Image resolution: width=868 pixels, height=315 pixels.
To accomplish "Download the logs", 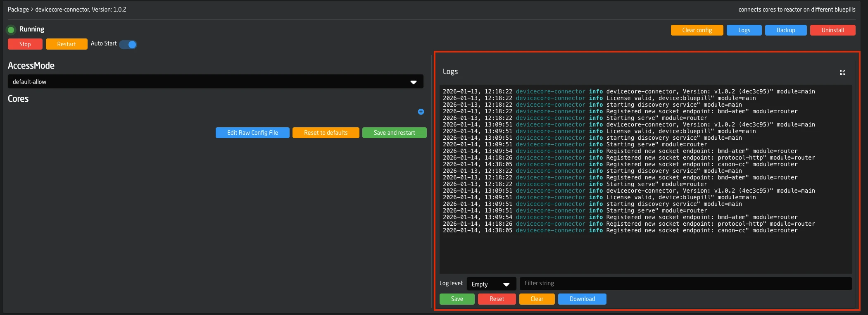I will [x=582, y=299].
